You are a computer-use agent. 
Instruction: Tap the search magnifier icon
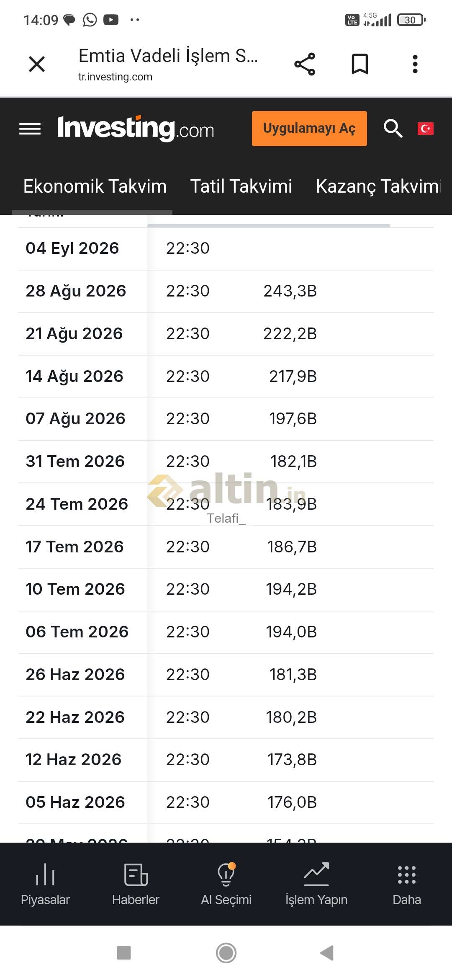click(x=393, y=128)
